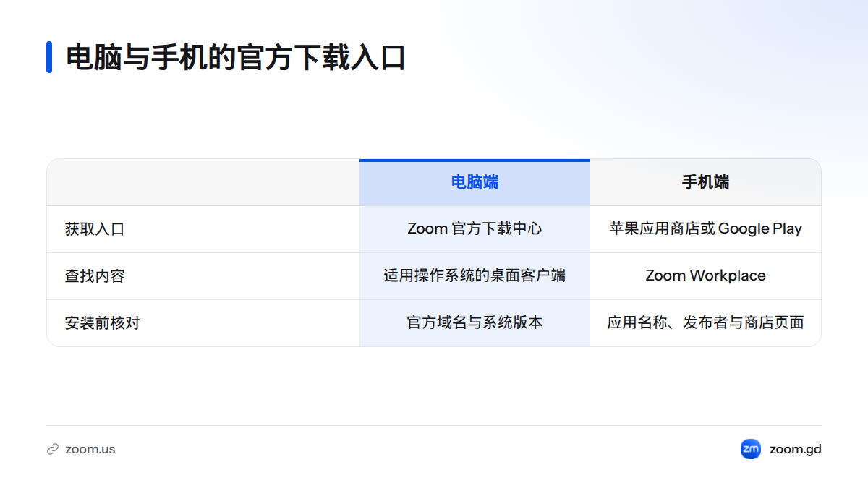The width and height of the screenshot is (868, 488).
Task: Click the slide title 电脑与手机的官方下载入口
Action: tap(236, 57)
